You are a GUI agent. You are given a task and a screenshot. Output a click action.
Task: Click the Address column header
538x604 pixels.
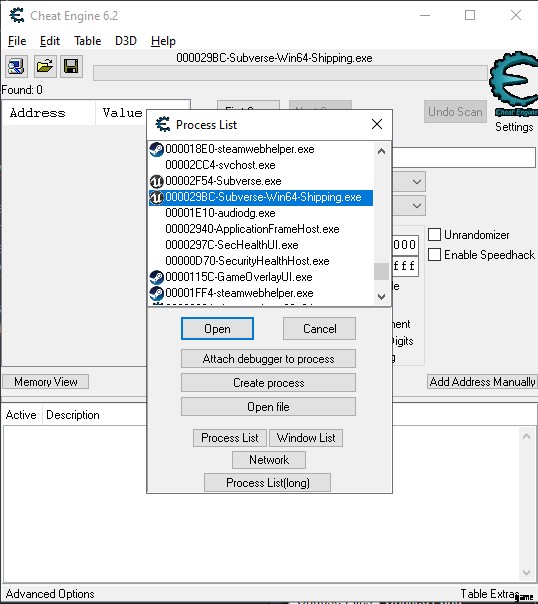coord(49,113)
